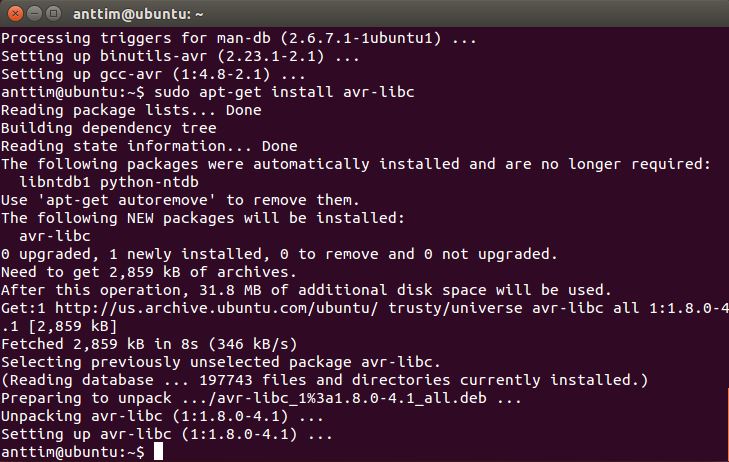Image resolution: width=729 pixels, height=462 pixels.
Task: Click the 'sudo apt-get install avr-libc' command
Action: [x=284, y=92]
